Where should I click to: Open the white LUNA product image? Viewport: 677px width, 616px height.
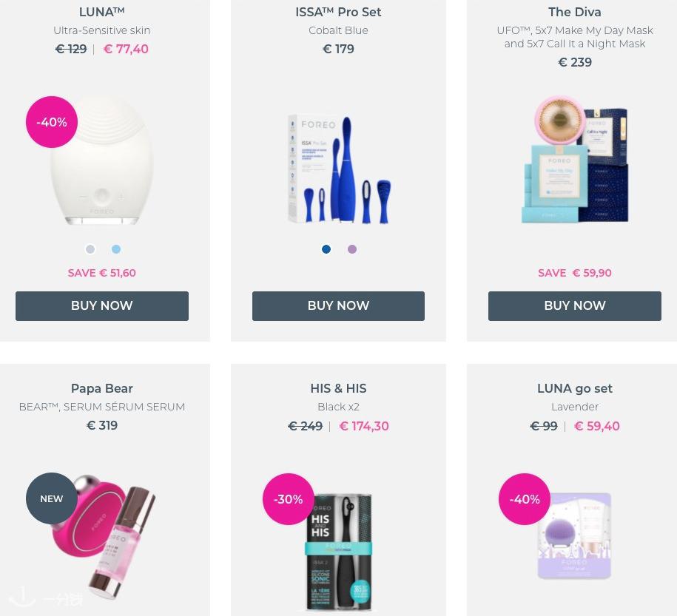pyautogui.click(x=102, y=160)
